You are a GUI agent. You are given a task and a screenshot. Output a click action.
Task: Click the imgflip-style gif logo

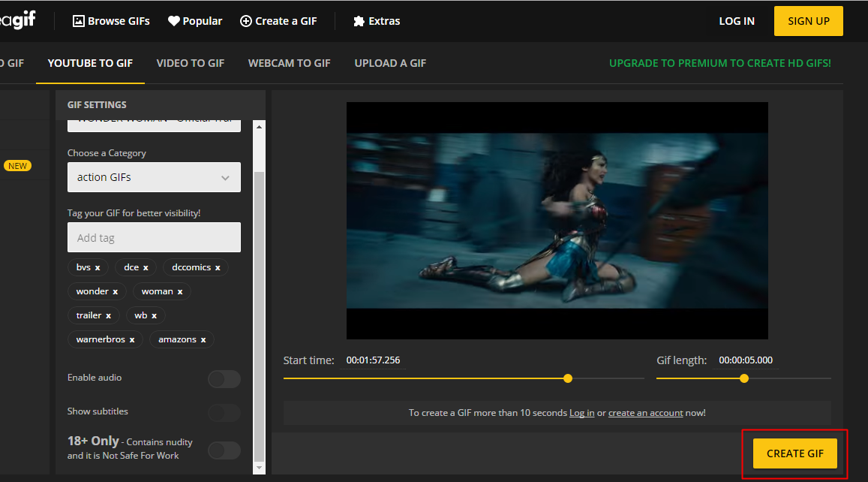tap(18, 20)
